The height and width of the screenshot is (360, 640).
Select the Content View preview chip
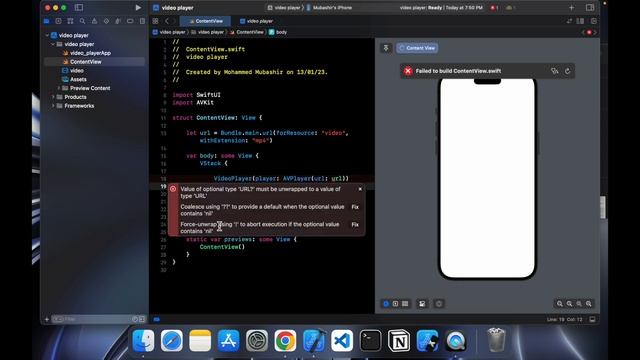[x=417, y=48]
